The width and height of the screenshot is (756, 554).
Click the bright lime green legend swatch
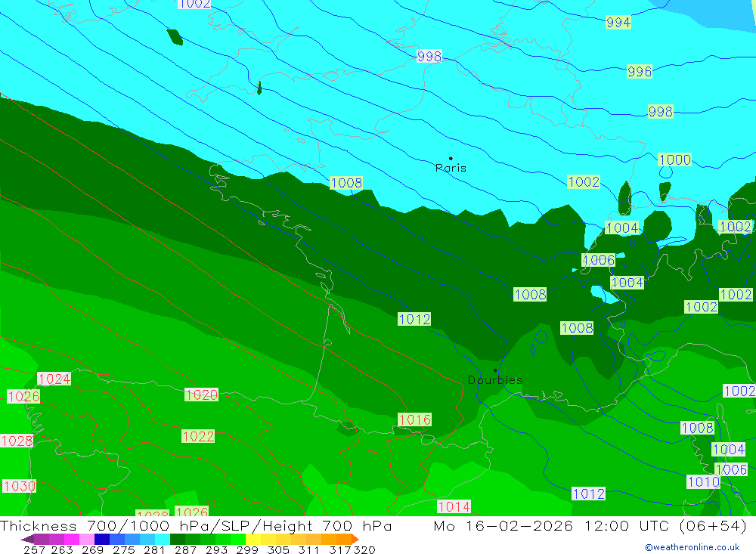[238, 539]
